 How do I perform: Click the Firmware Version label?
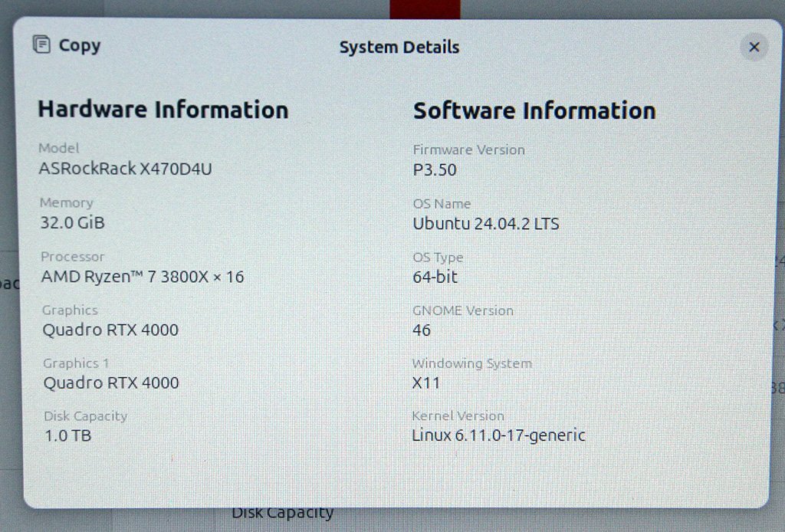468,149
